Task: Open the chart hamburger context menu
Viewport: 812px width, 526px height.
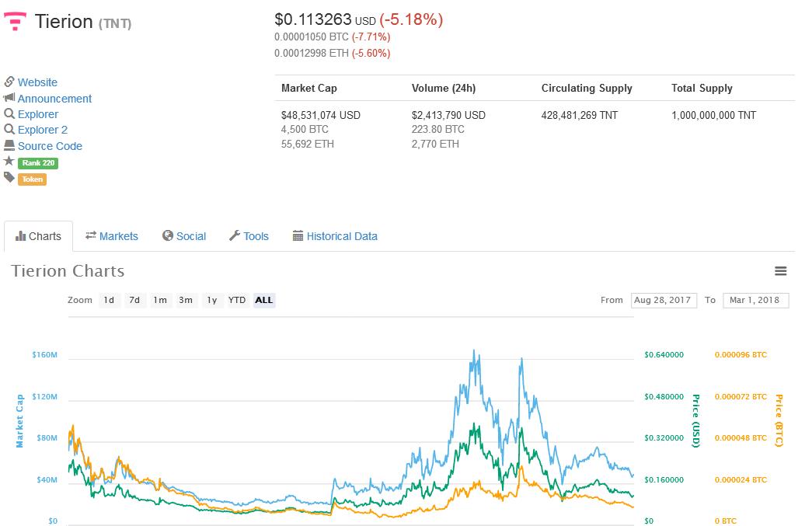Action: click(781, 271)
